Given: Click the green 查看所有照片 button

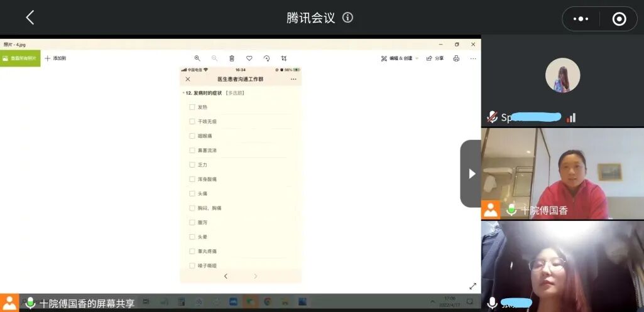Looking at the screenshot, I should click(20, 58).
